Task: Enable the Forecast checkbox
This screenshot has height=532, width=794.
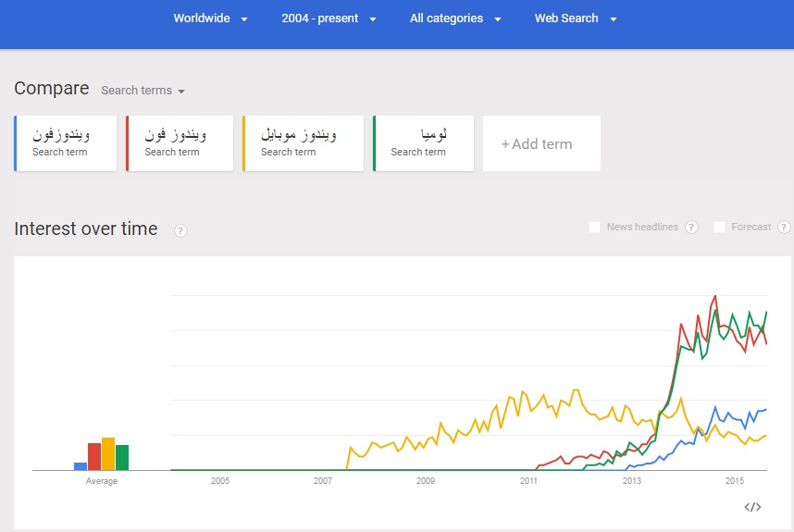Action: 719,227
